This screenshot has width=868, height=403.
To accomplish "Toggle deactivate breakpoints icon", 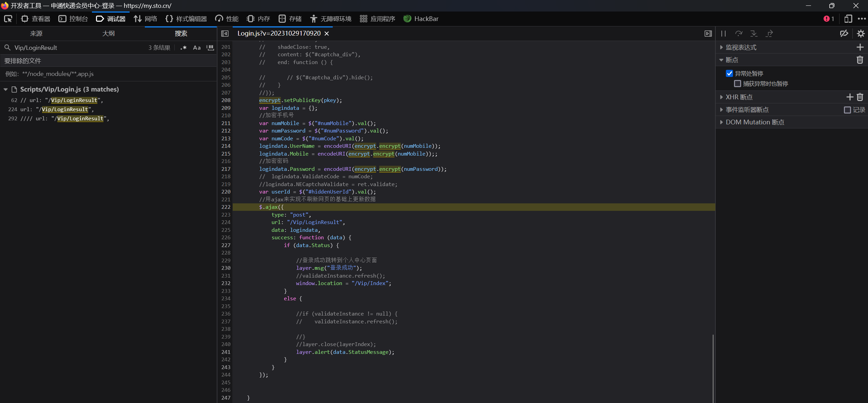I will tap(844, 34).
